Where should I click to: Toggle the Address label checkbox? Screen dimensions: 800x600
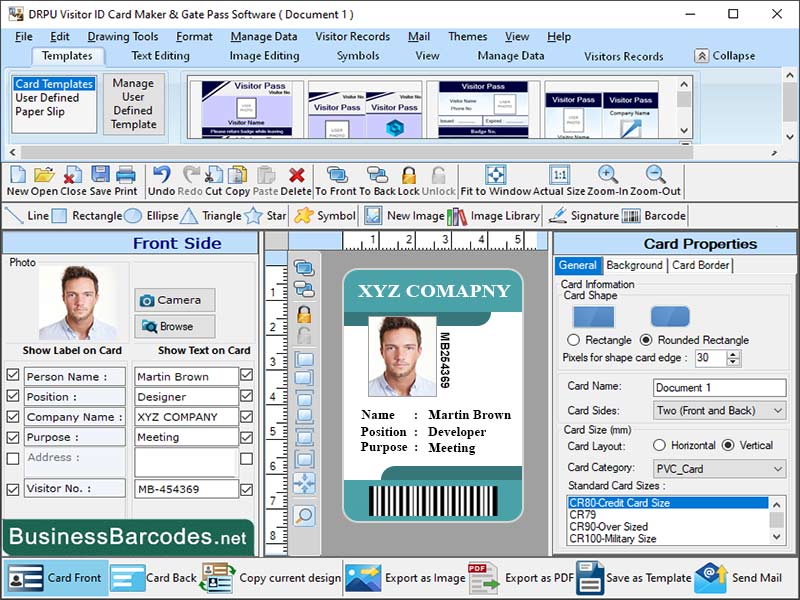coord(13,458)
